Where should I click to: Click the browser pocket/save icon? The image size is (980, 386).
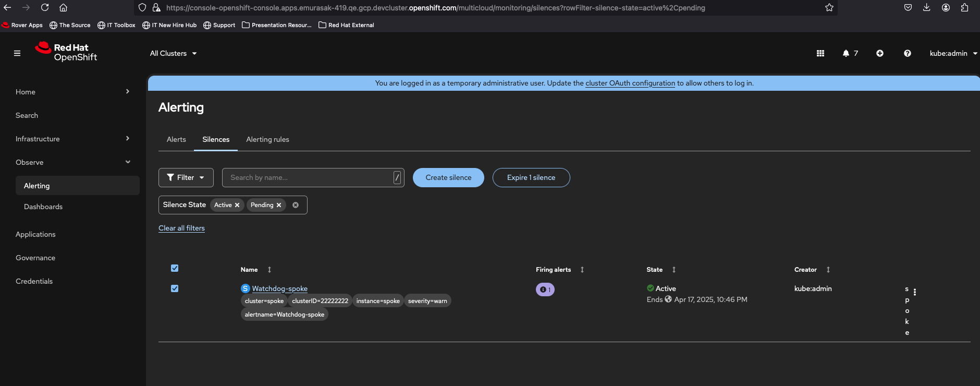coord(908,7)
